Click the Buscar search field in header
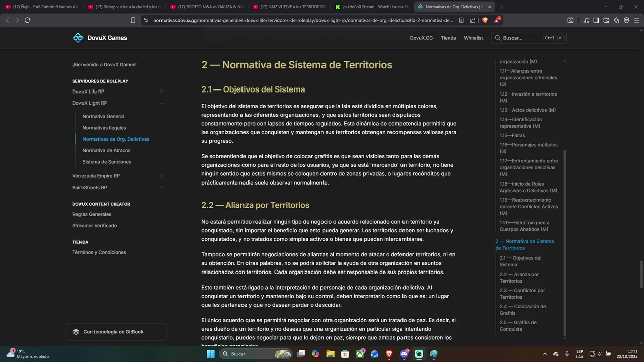644x362 pixels. pyautogui.click(x=529, y=38)
